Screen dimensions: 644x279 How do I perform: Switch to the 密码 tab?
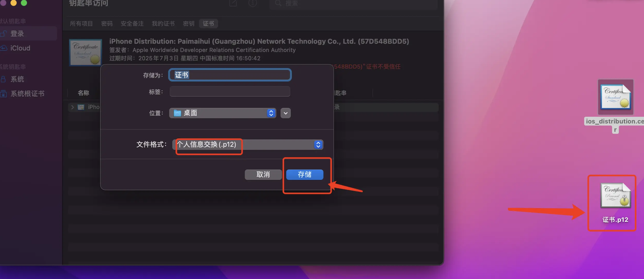107,23
